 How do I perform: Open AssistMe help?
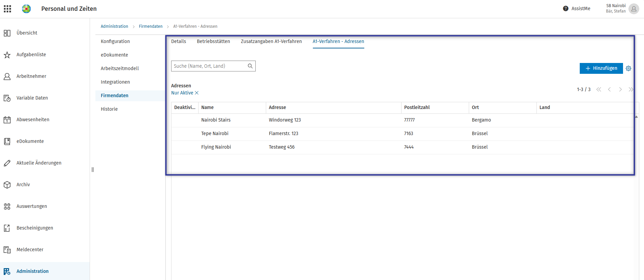pyautogui.click(x=577, y=8)
